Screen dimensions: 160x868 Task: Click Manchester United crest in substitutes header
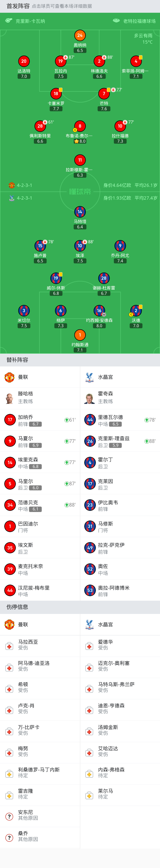(x=9, y=377)
